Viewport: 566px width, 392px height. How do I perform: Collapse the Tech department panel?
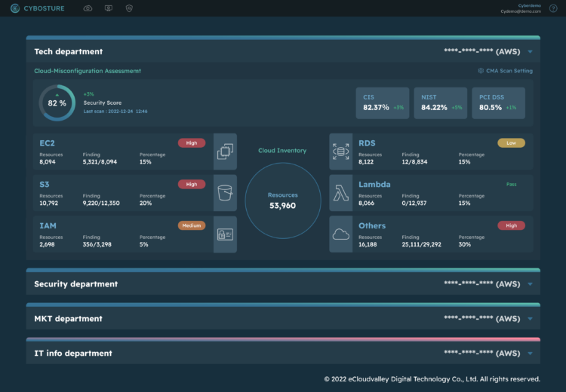click(531, 52)
